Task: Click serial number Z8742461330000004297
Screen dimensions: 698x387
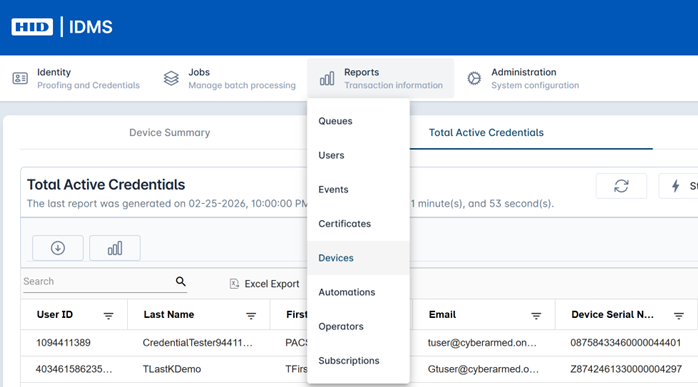Action: click(626, 369)
